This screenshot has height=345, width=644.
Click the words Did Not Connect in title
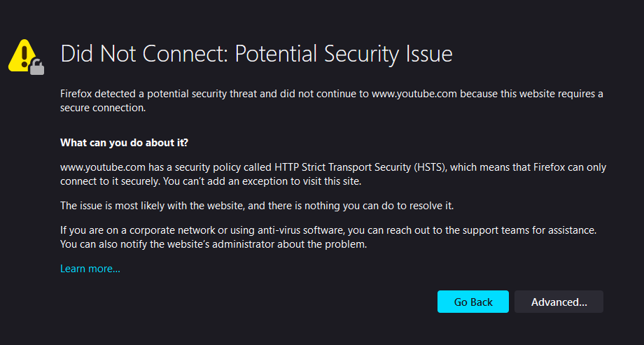point(144,54)
